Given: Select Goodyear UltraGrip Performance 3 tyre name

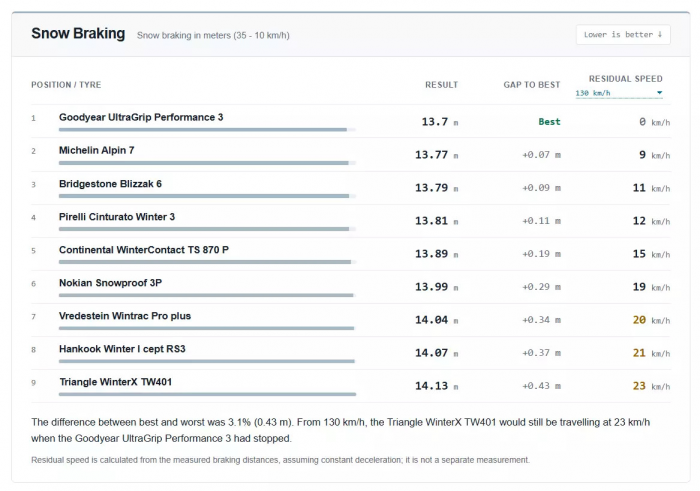Looking at the screenshot, I should click(141, 117).
